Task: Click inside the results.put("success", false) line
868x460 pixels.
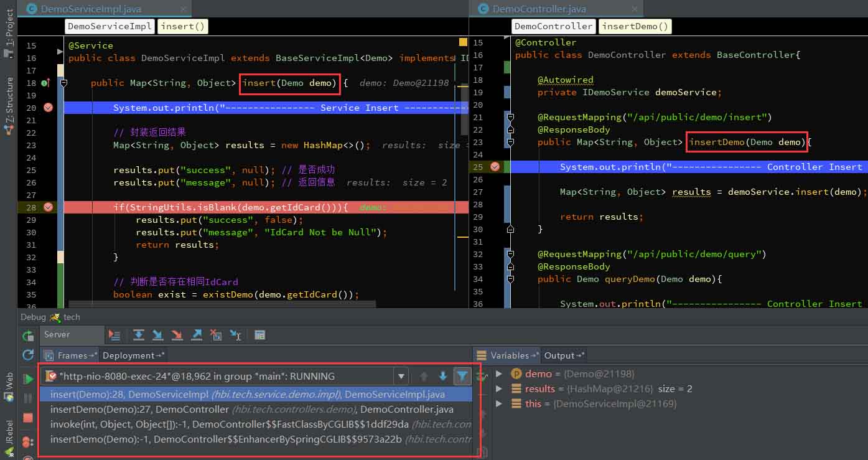Action: (219, 220)
